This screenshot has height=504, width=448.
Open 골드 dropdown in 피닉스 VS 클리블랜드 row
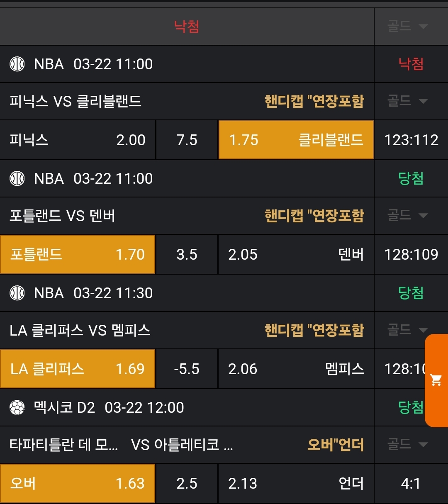click(407, 101)
